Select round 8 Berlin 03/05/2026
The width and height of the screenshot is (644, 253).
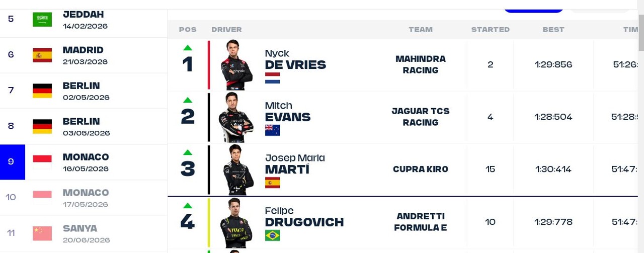[84, 127]
